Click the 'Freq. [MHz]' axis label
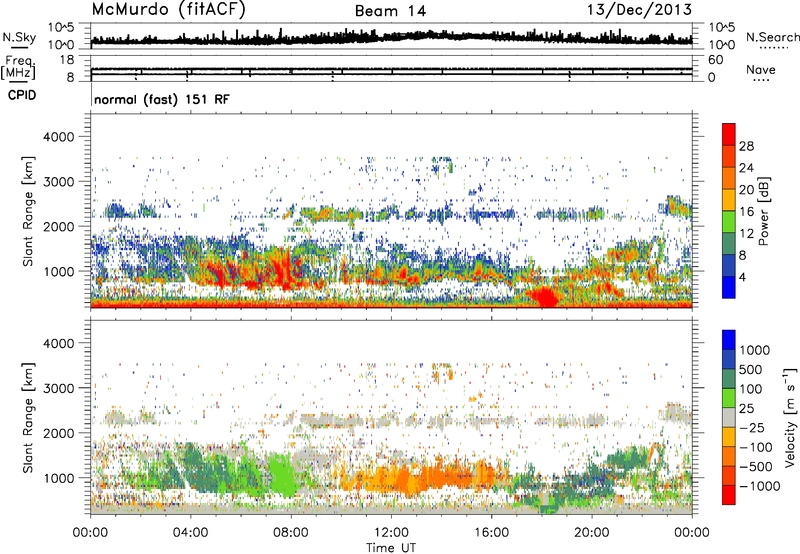This screenshot has width=800, height=554. tap(18, 67)
